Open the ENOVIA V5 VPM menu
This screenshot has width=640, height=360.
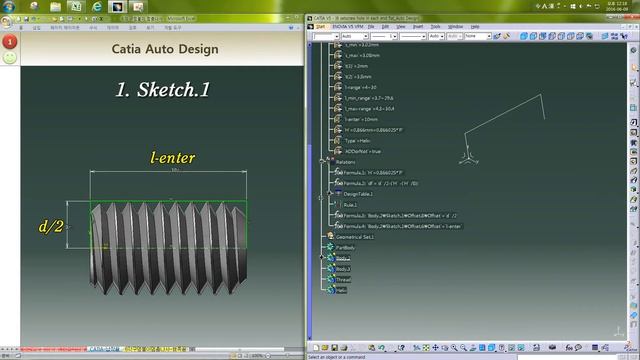click(347, 27)
